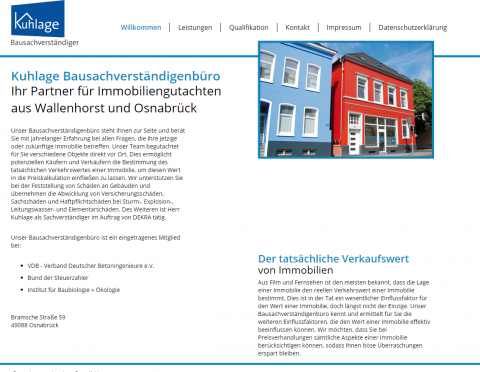Click the '49088 Osnabrück' line
480x372 pixels.
pyautogui.click(x=34, y=325)
